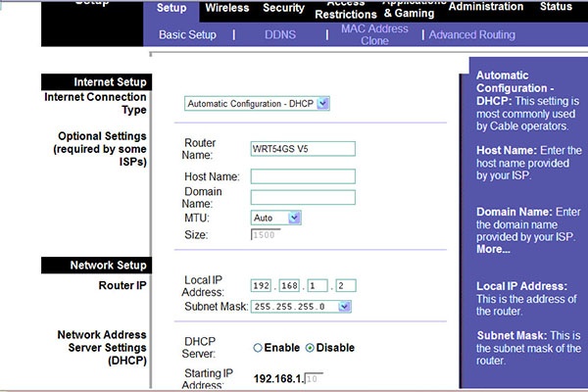The height and width of the screenshot is (392, 588).
Task: Open the Advanced Routing sub-tab
Action: (471, 35)
